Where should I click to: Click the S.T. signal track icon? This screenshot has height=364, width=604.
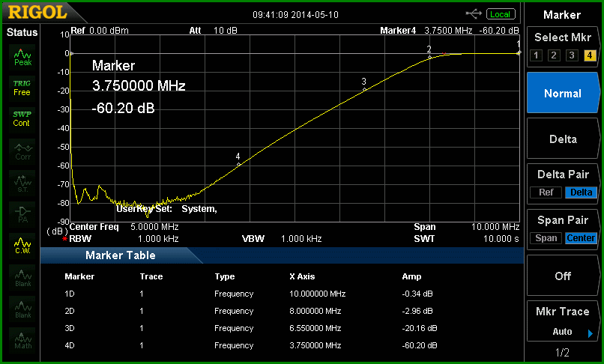pyautogui.click(x=22, y=183)
